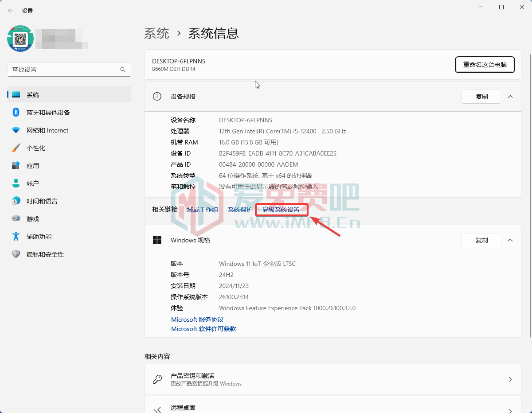Open the user profile avatar
Screen dimensions: 532x413
click(20, 39)
